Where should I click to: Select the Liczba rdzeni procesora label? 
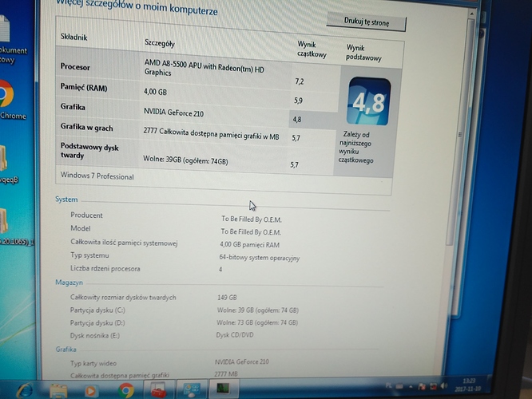[105, 268]
